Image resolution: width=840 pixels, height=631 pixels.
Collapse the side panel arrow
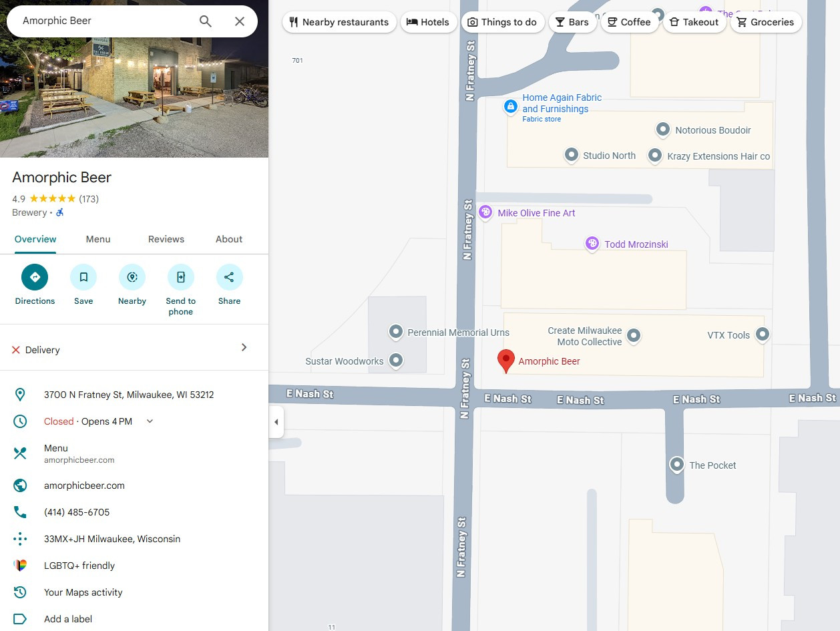tap(276, 422)
